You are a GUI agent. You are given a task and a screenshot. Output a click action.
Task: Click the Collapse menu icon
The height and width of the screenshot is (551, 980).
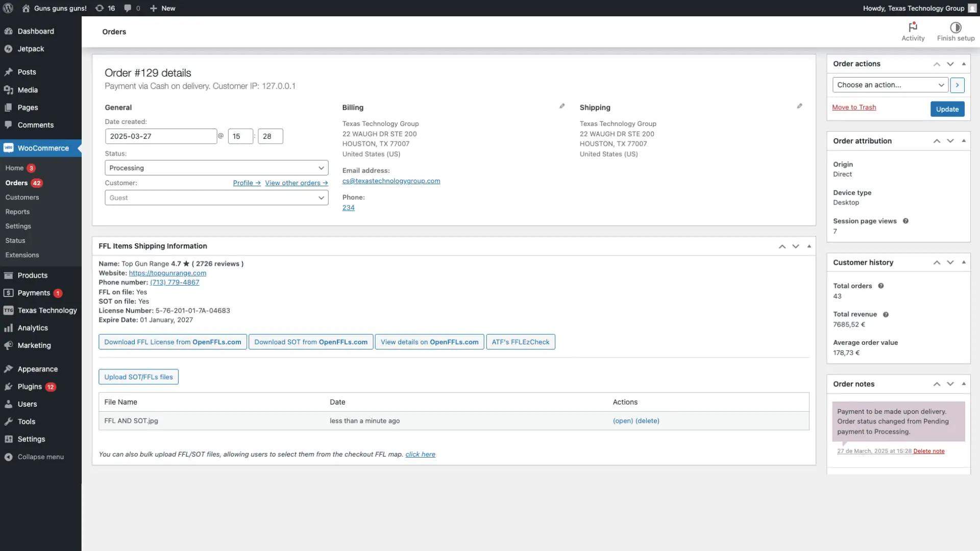coord(8,457)
